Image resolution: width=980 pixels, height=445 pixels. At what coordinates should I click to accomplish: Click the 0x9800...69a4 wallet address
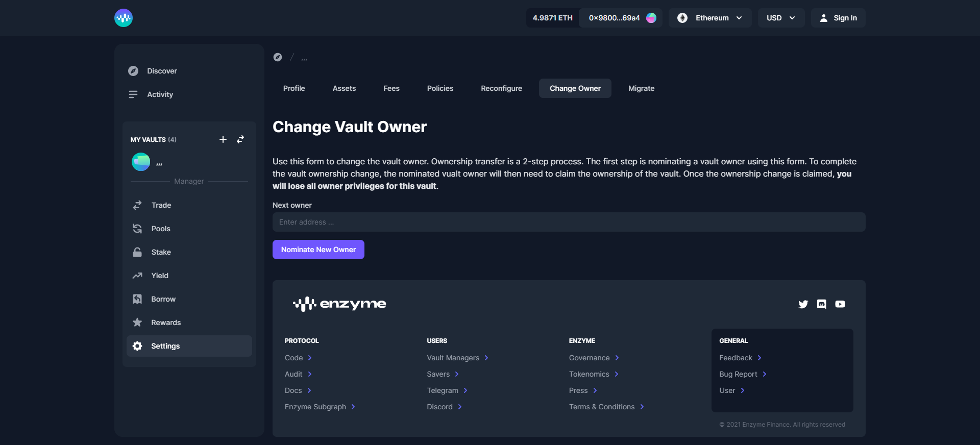615,18
